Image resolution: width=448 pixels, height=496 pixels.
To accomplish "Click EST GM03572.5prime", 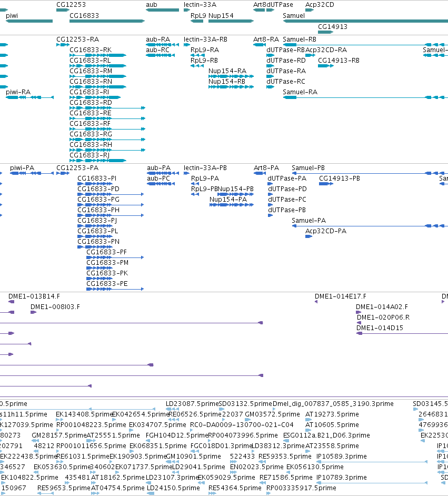I will [272, 414].
